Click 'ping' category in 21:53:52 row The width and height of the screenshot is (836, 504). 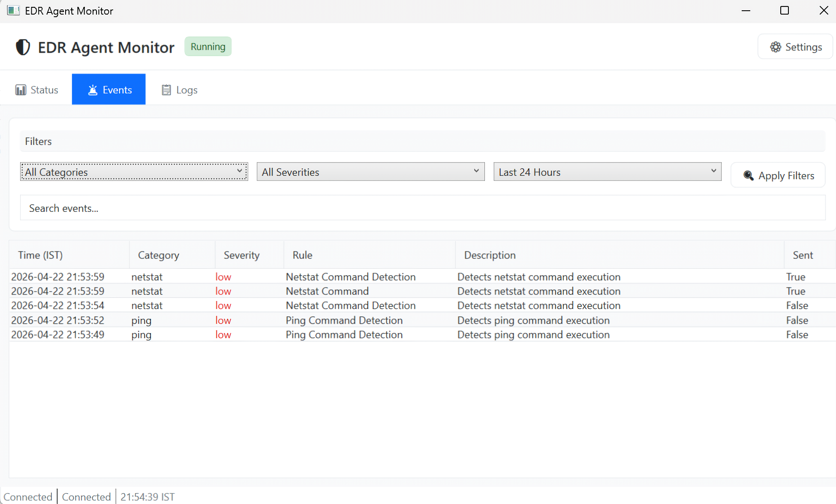pos(141,321)
